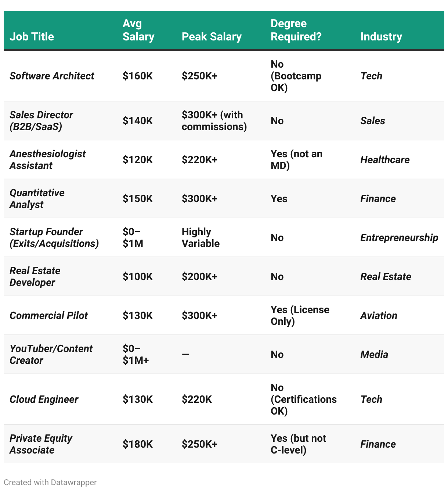The image size is (448, 491).
Task: Click the "Private Equity Associate" cell
Action: [41, 444]
